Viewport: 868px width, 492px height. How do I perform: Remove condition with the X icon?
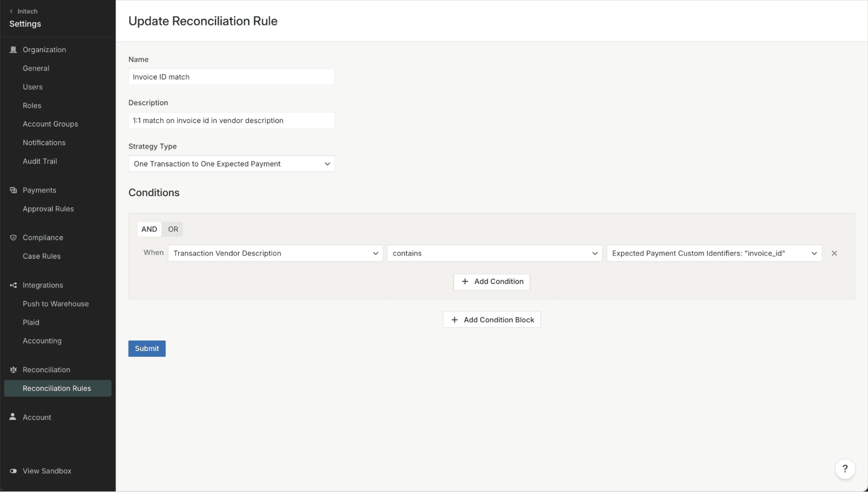[x=834, y=253]
